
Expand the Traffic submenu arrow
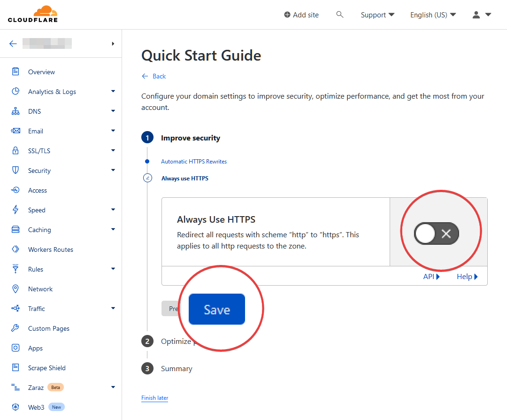click(x=113, y=308)
